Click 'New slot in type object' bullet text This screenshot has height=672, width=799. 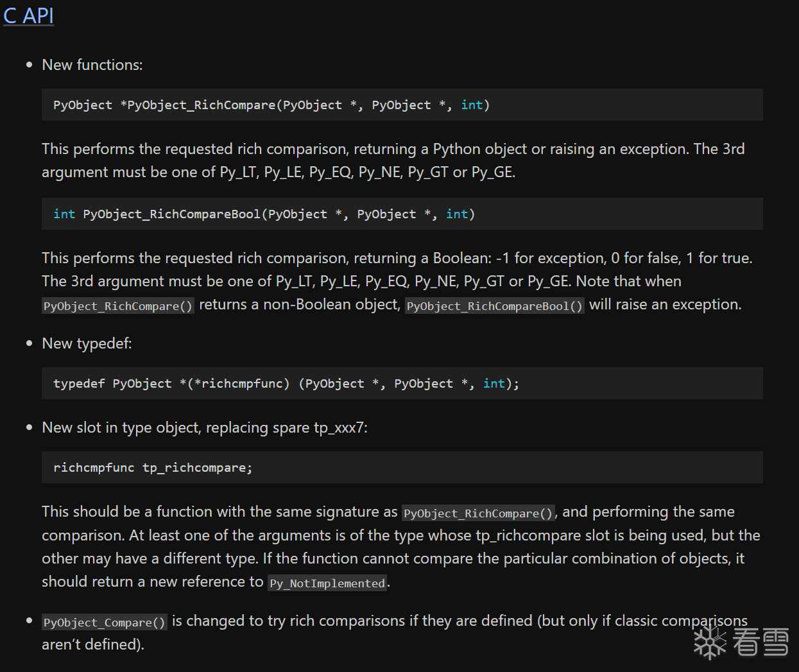tap(204, 427)
